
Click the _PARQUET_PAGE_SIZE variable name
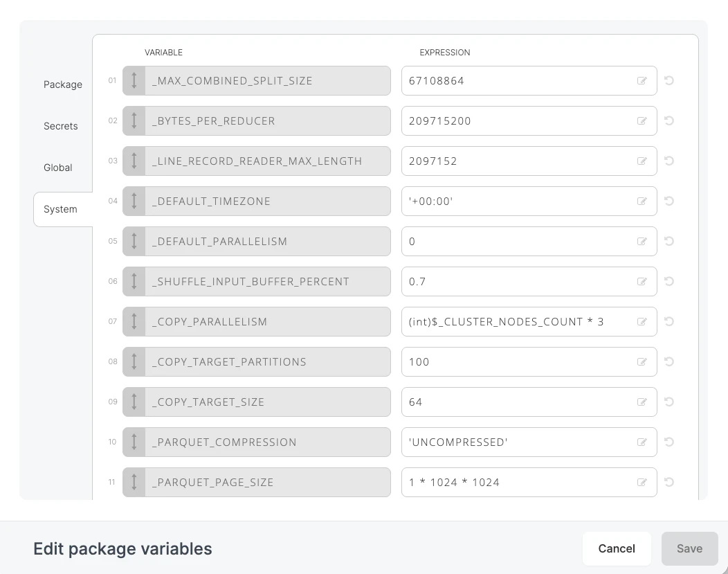click(x=212, y=483)
